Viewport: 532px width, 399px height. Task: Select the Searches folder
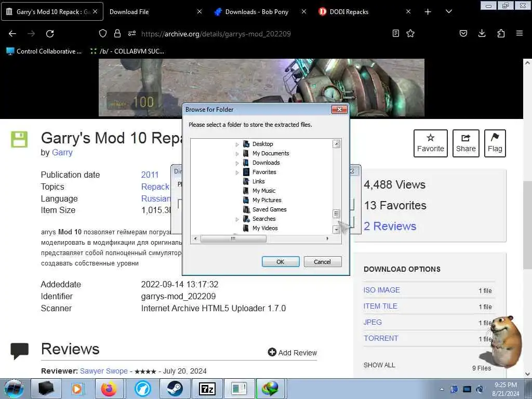(x=263, y=219)
